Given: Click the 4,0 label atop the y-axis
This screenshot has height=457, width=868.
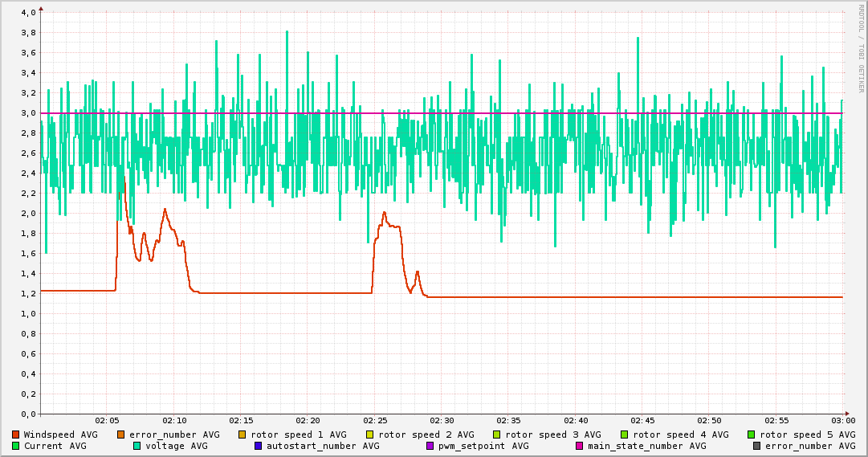Looking at the screenshot, I should 27,13.
